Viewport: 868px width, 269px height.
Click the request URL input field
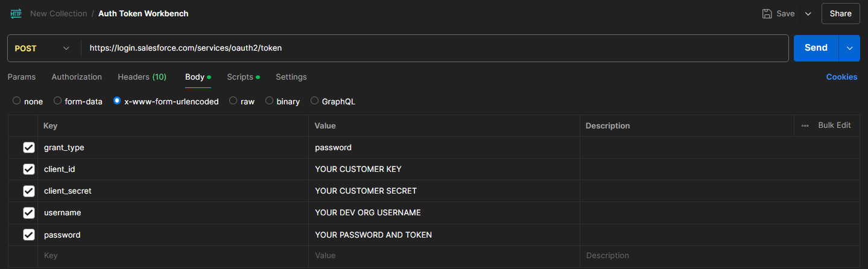pos(434,48)
